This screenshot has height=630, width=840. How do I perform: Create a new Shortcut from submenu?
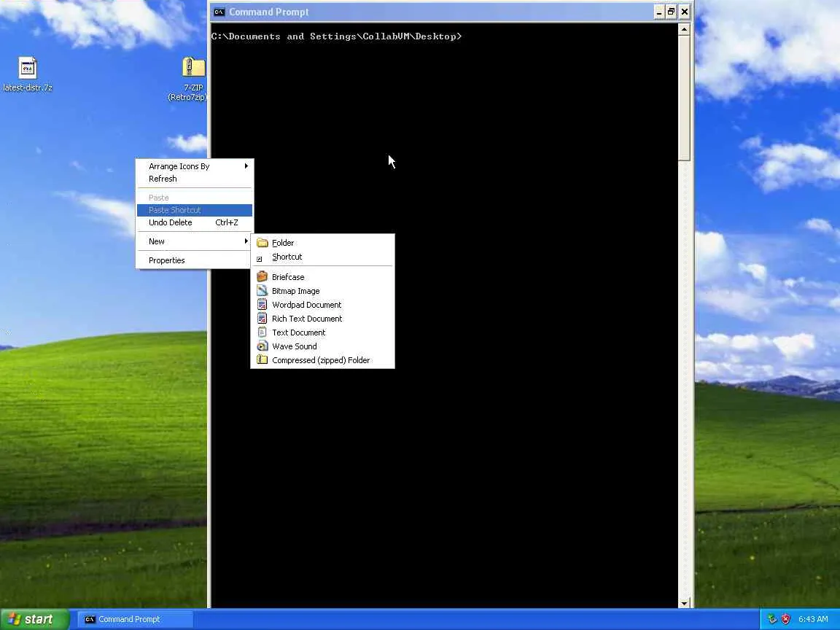[x=322, y=257]
